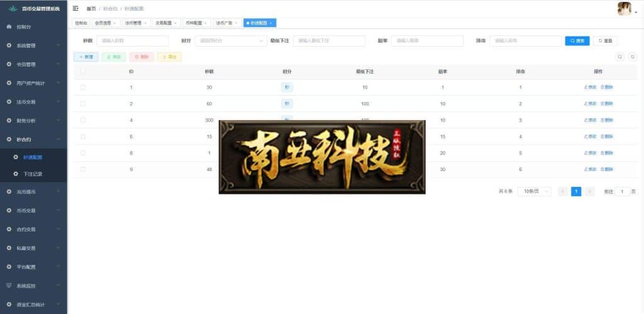Check the row with ID 9
The image size is (644, 314).
click(83, 169)
